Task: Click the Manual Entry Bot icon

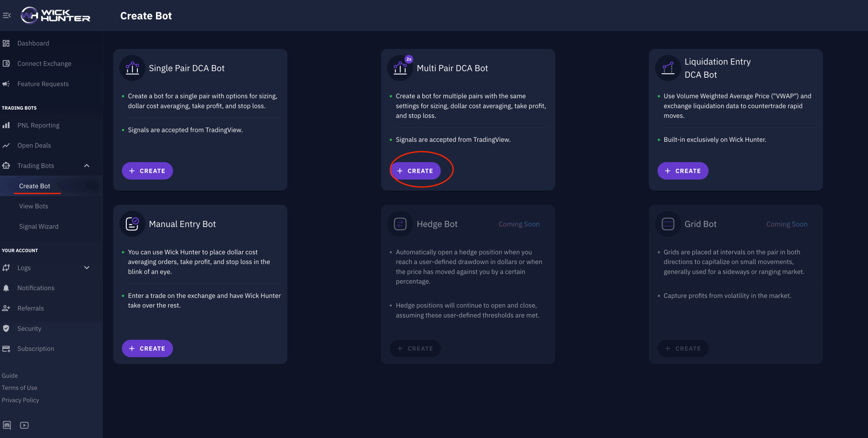Action: (x=132, y=224)
